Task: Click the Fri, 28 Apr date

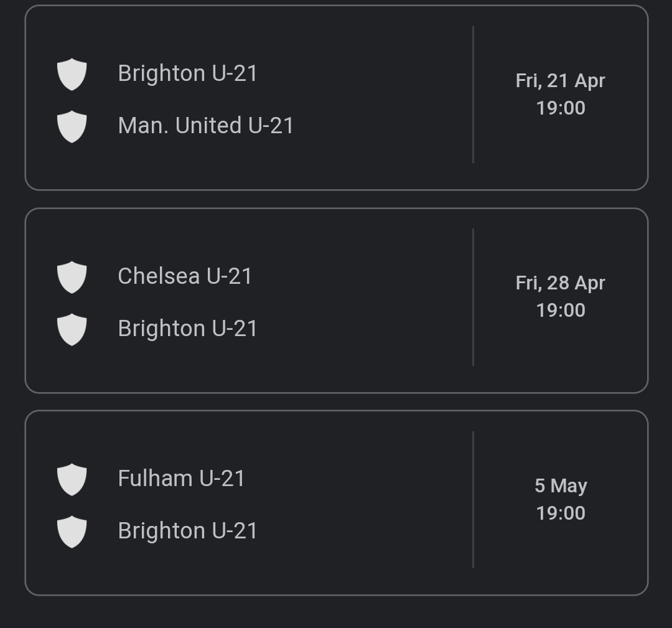Action: tap(561, 283)
